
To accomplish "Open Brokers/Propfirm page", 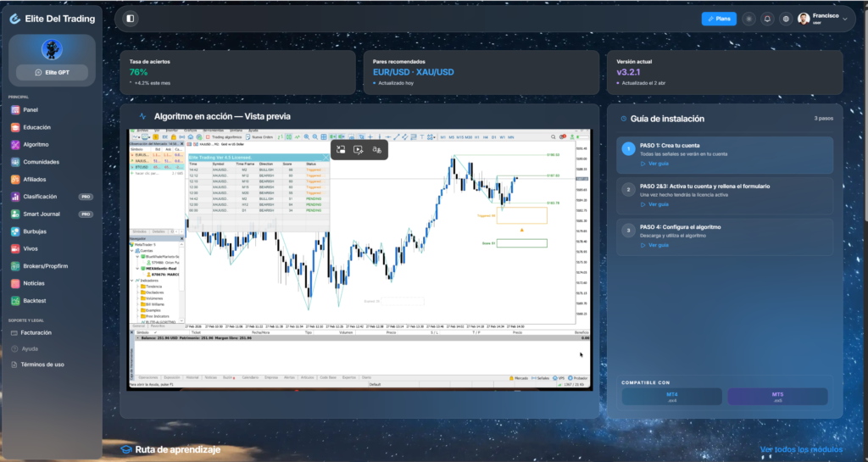I will [51, 266].
